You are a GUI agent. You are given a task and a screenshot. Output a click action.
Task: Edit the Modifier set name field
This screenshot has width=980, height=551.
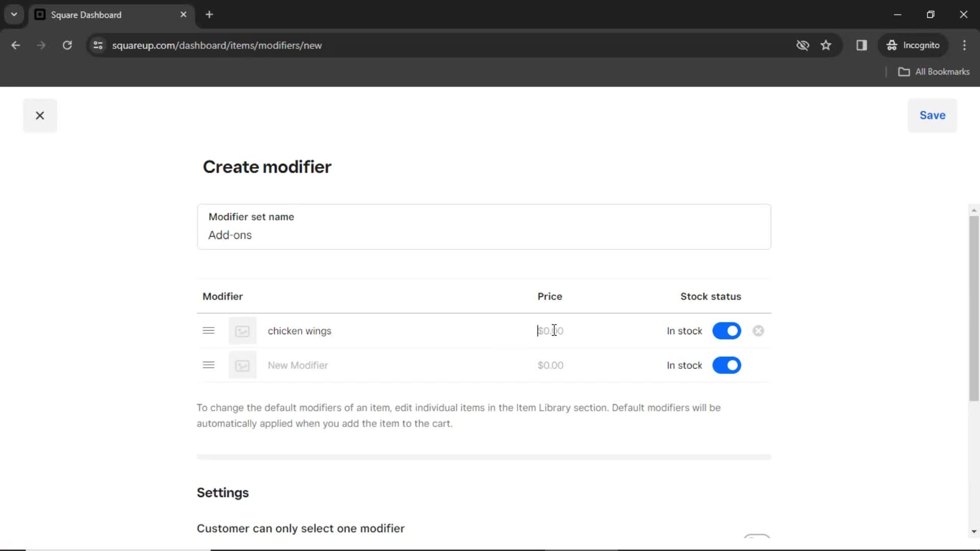pyautogui.click(x=484, y=227)
